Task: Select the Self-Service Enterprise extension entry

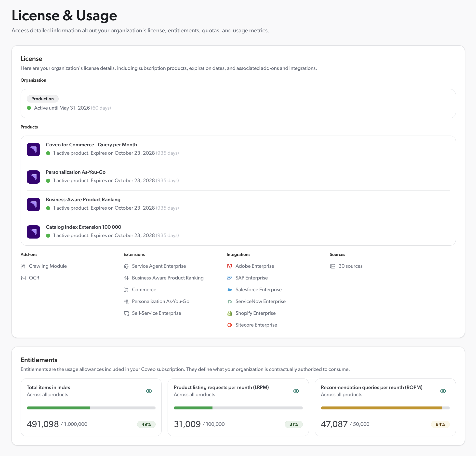Action: tap(156, 313)
